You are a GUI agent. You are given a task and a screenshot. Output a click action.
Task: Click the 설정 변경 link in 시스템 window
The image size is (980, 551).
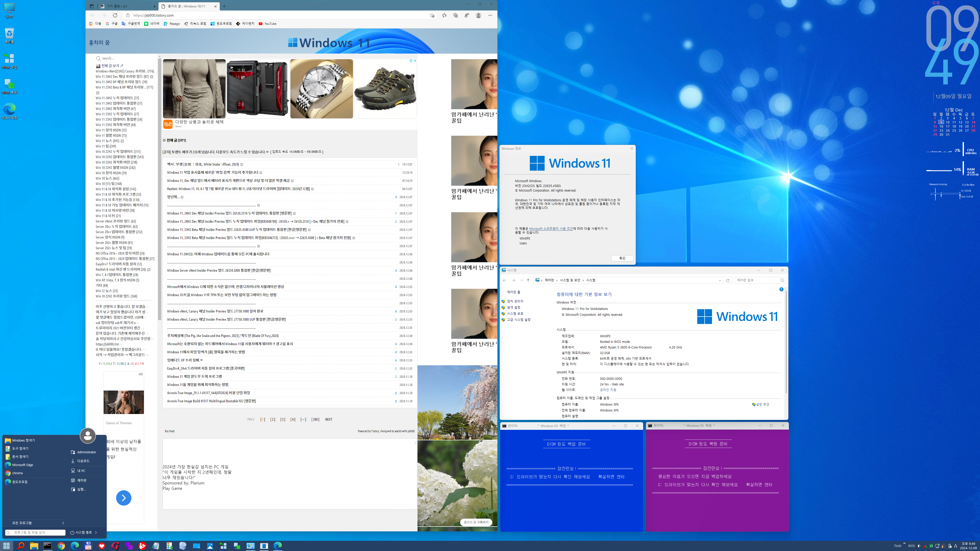point(761,404)
